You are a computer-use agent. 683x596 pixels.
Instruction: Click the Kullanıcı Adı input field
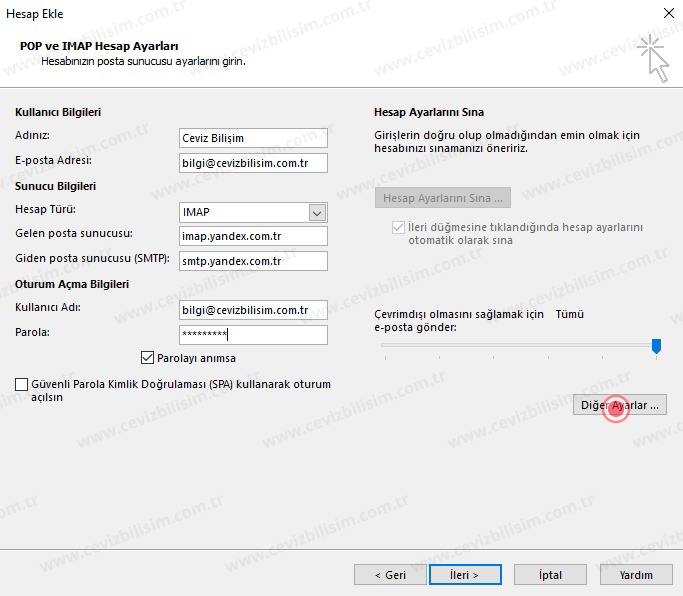click(x=253, y=310)
